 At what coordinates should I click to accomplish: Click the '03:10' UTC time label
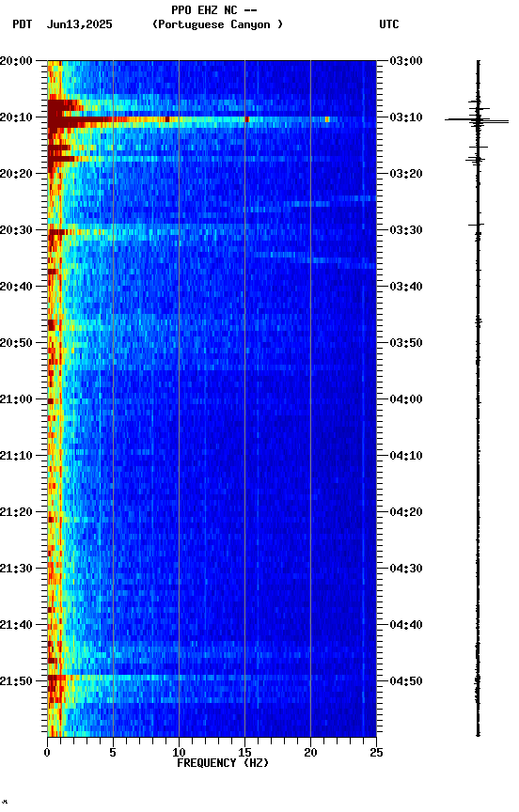tap(406, 117)
